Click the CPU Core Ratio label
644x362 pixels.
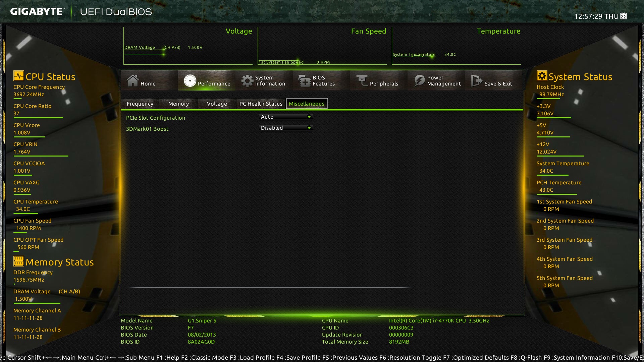pyautogui.click(x=33, y=106)
